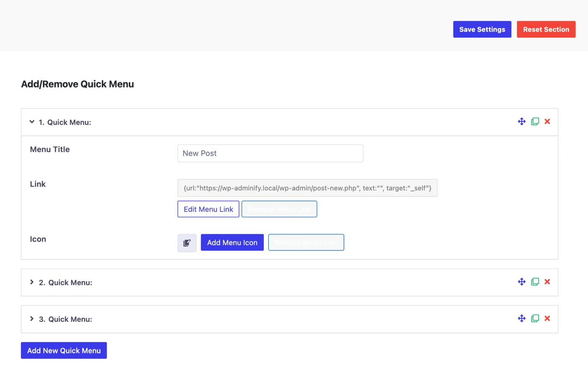Duplicate Quick Menu 3 using the copy icon
This screenshot has height=375, width=588.
click(535, 318)
